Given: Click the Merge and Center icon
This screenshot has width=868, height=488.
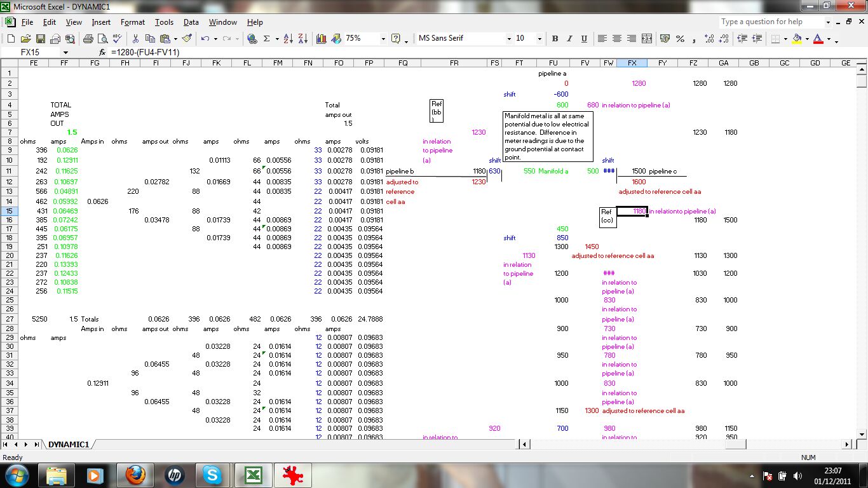Looking at the screenshot, I should (x=647, y=39).
